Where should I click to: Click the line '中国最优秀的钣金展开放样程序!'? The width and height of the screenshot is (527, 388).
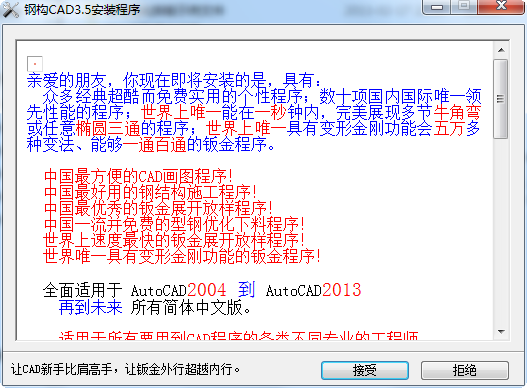pos(158,208)
